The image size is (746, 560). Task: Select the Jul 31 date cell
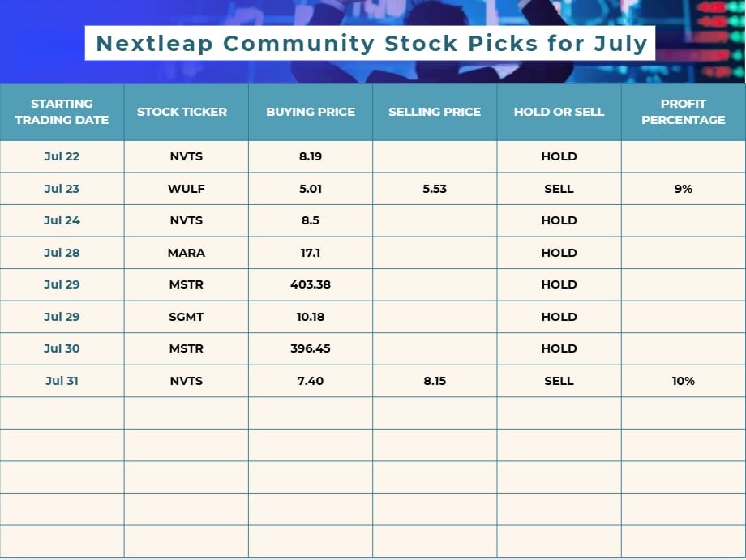click(x=62, y=381)
